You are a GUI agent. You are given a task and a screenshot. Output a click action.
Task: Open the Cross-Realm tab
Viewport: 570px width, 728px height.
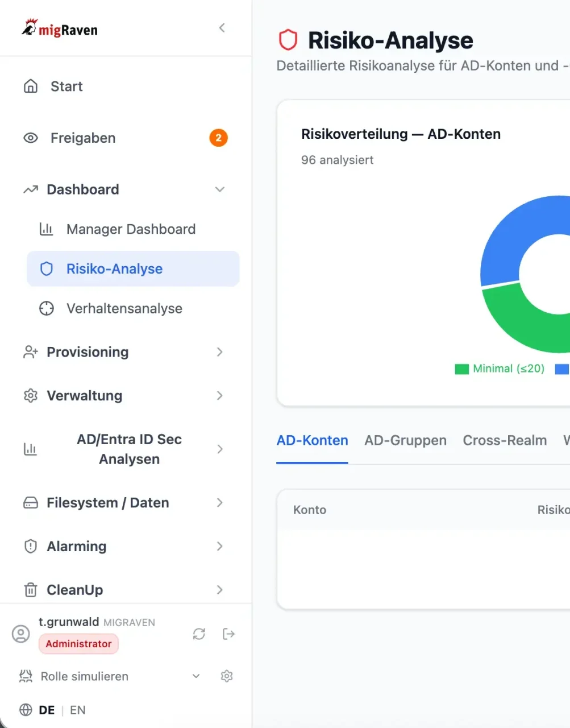[x=505, y=440]
